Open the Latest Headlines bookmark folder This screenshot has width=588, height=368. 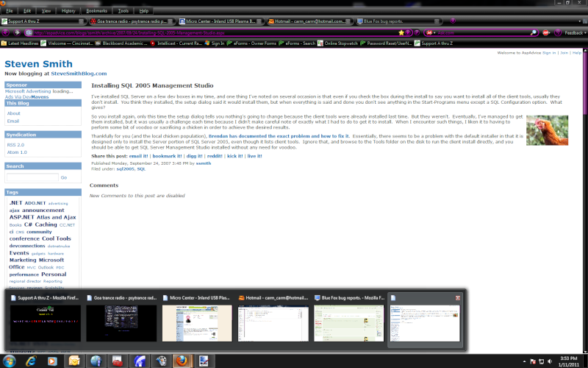(x=20, y=43)
